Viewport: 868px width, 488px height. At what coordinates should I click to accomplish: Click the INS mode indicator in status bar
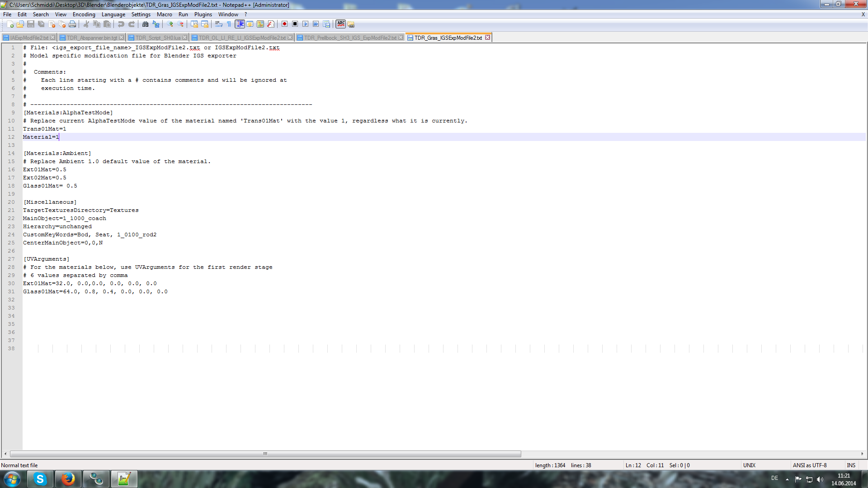coord(851,465)
